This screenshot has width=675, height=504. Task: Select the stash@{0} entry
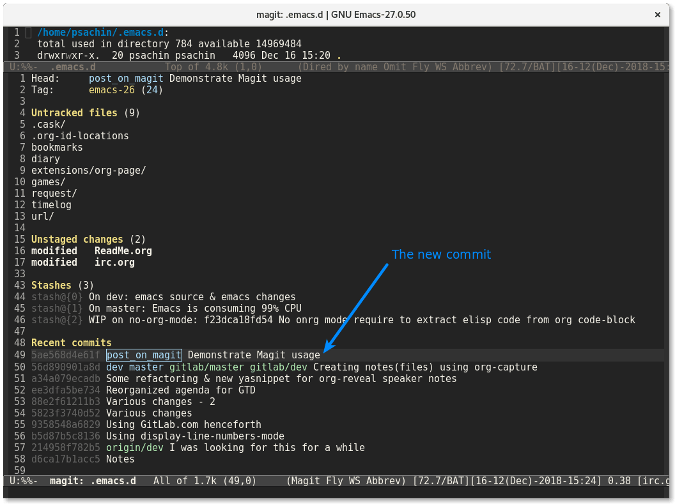click(57, 297)
